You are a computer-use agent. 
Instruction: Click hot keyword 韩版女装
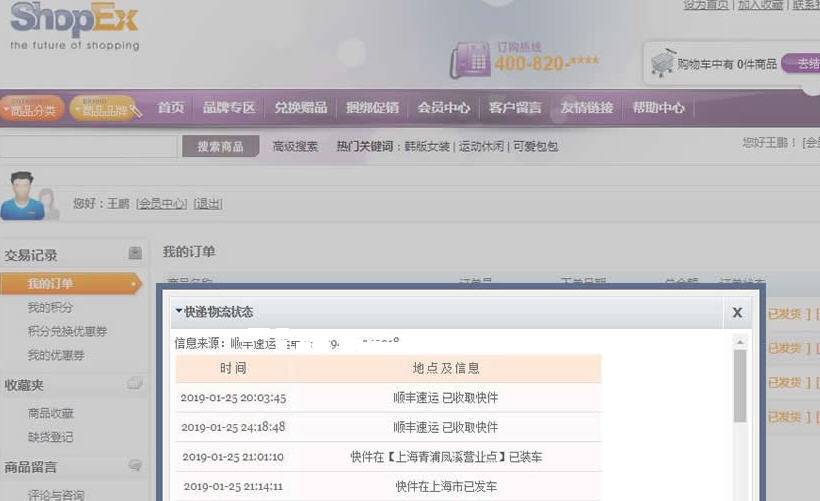pyautogui.click(x=427, y=146)
